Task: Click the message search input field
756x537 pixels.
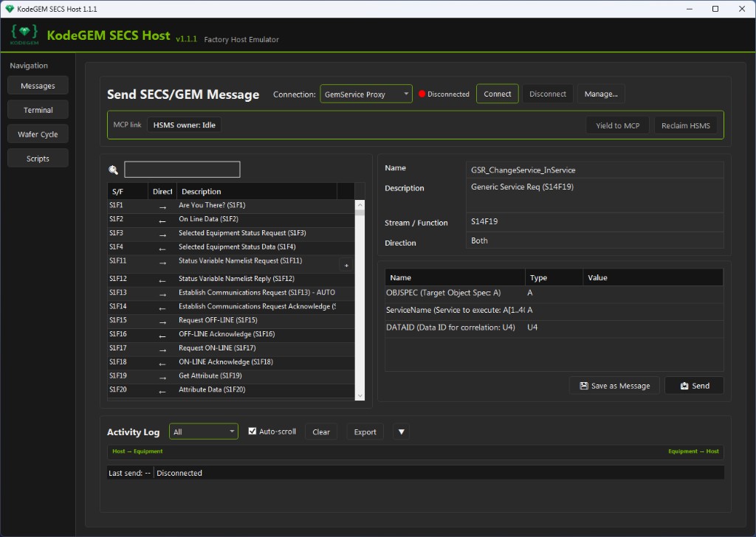Action: point(182,170)
